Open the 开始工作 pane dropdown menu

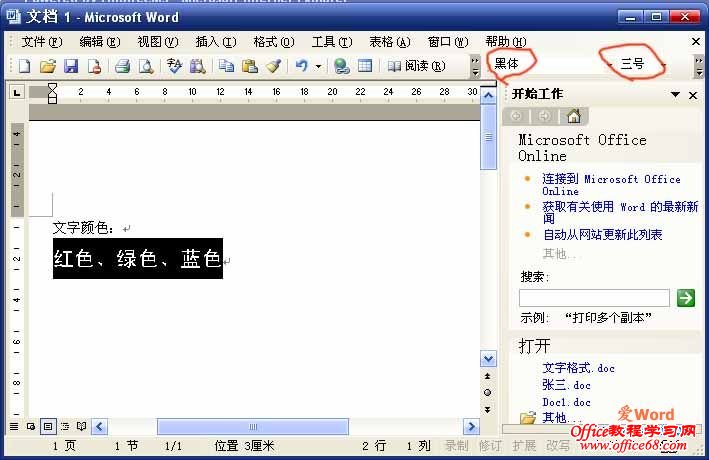pos(676,95)
